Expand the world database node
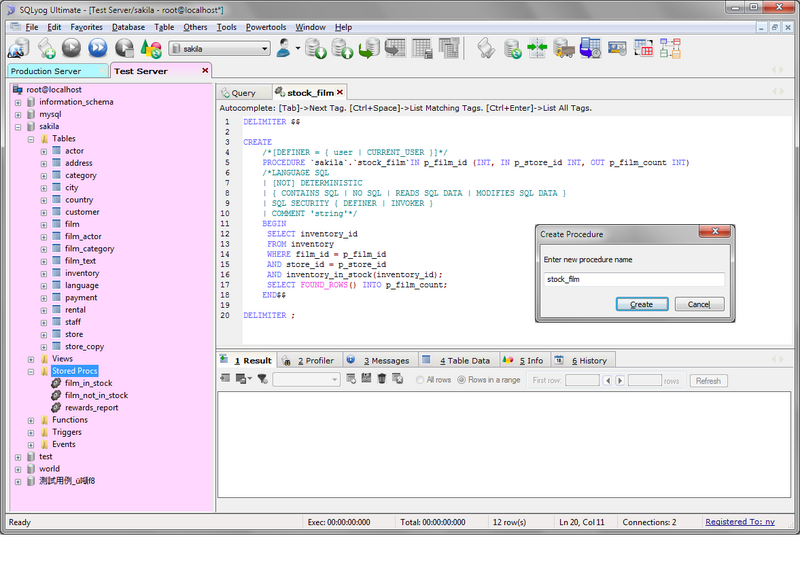 17,469
